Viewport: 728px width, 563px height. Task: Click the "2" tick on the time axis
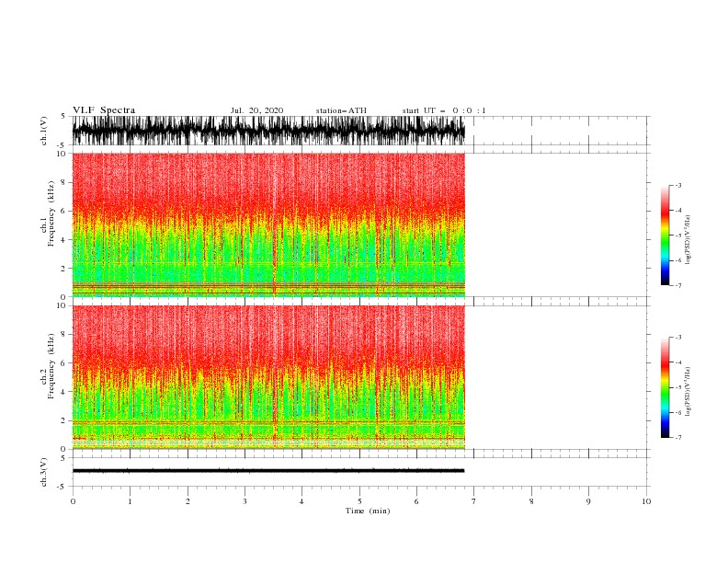click(x=188, y=501)
